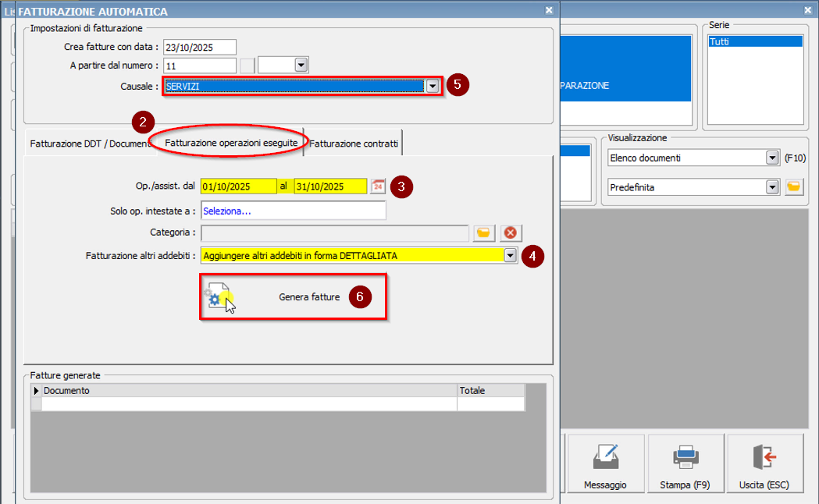
Task: Click the Seleziona... link field
Action: pos(293,211)
